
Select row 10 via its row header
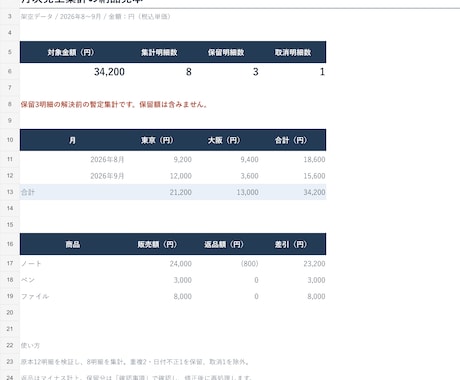pyautogui.click(x=10, y=140)
